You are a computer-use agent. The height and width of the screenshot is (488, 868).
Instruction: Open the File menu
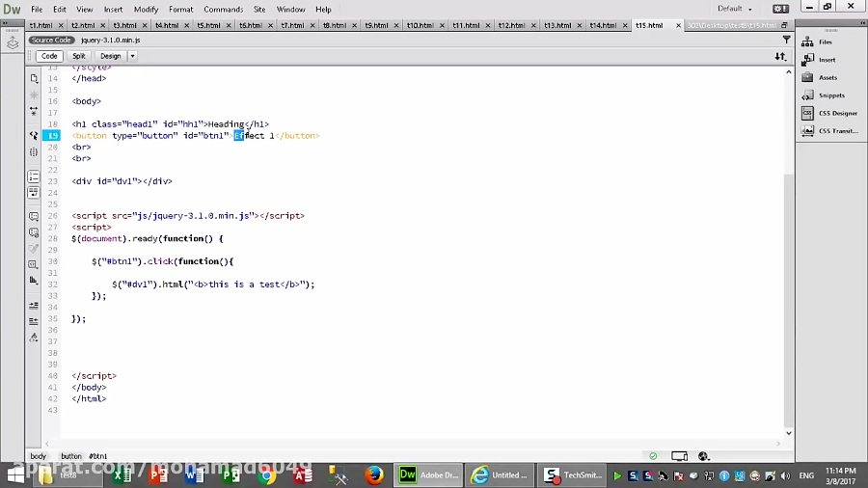(37, 10)
